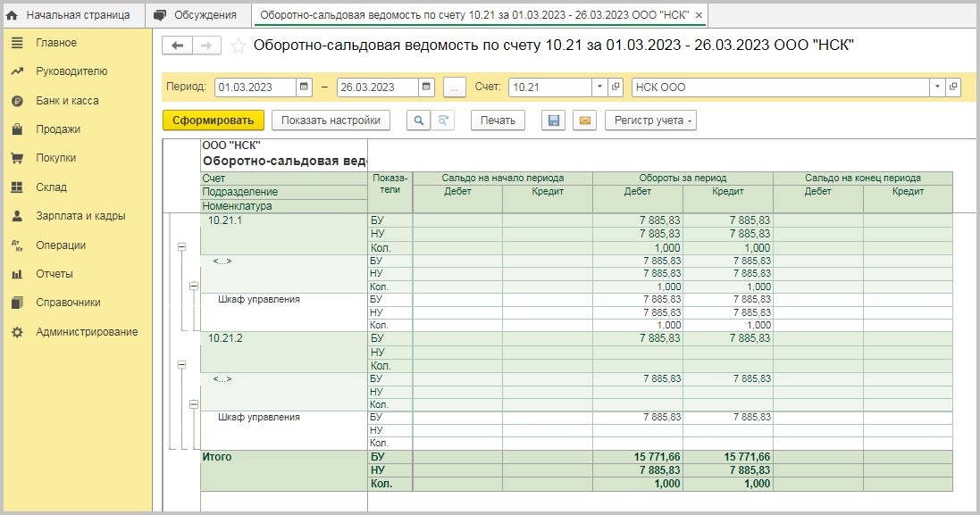The height and width of the screenshot is (515, 980).
Task: Open calendar for end date 26.03.2023
Action: (426, 87)
